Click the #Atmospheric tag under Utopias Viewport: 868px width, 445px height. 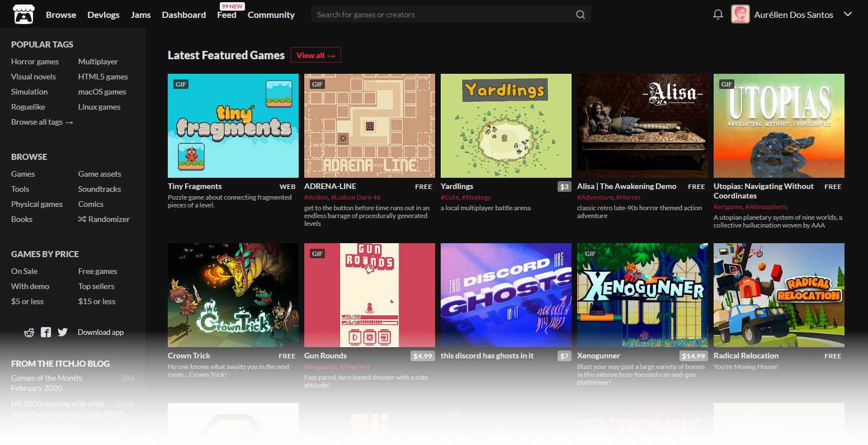[767, 207]
